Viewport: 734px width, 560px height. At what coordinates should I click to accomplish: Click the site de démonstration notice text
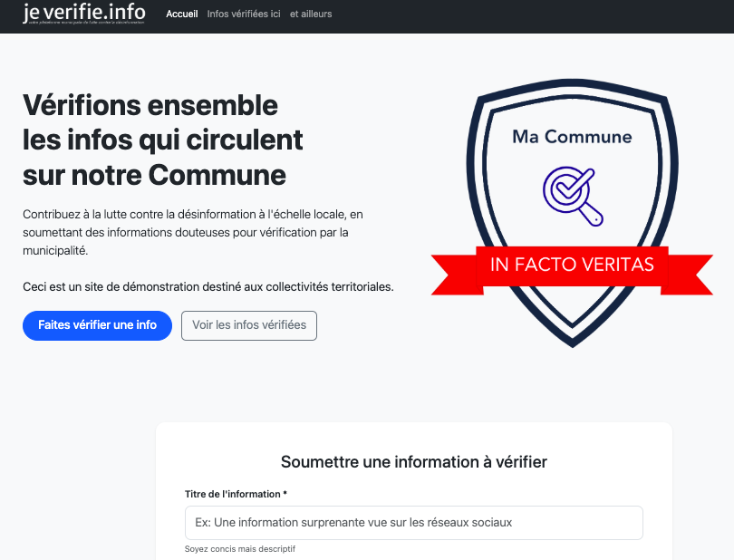(208, 286)
